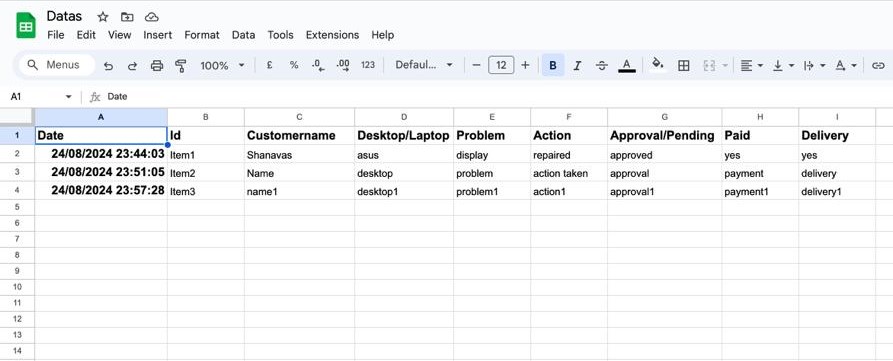Select row 2 header
The image size is (893, 361).
pyautogui.click(x=17, y=154)
